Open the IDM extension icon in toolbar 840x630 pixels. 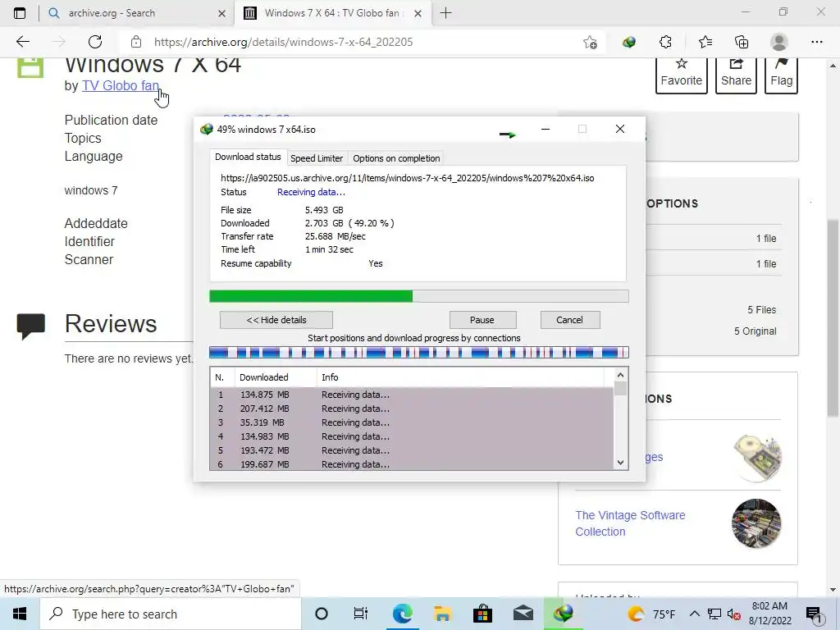(x=629, y=42)
